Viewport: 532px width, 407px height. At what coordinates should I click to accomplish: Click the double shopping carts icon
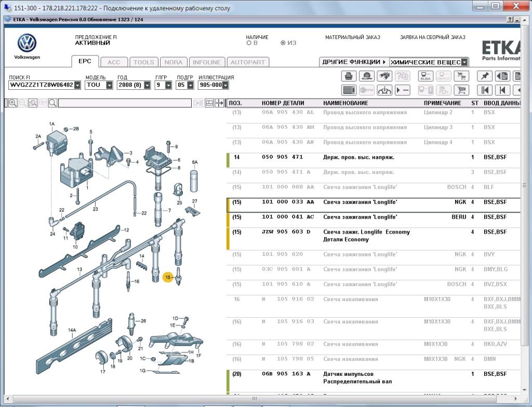[x=461, y=76]
